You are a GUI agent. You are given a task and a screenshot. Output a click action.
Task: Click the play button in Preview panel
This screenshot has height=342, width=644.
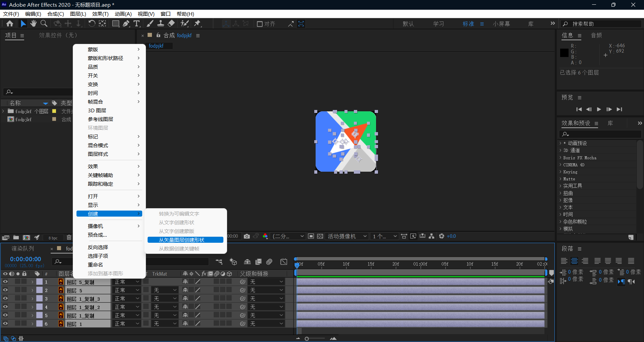[x=599, y=109]
